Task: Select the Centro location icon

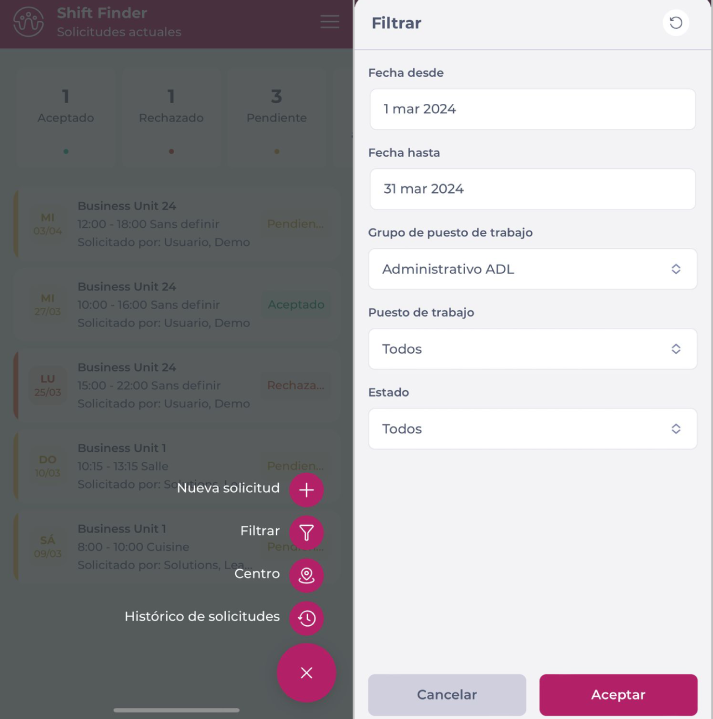Action: pos(306,575)
